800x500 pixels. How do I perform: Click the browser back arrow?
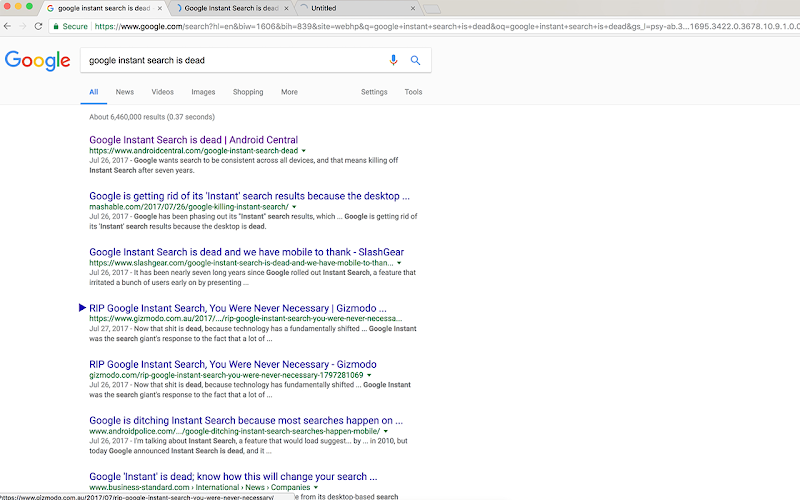coord(7,26)
